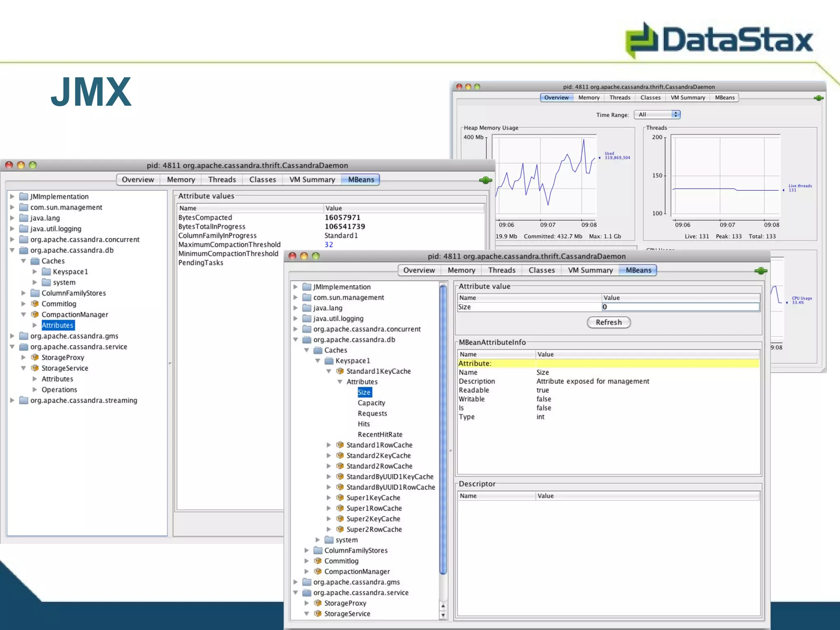The width and height of the screenshot is (840, 630).
Task: Select the Capacity attribute in tree
Action: 371,403
